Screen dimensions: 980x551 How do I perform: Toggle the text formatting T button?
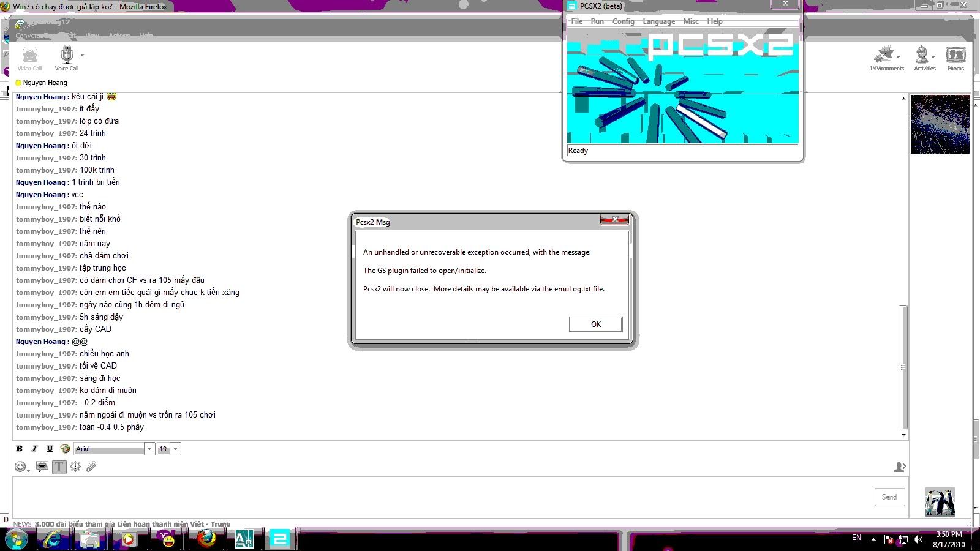[59, 467]
